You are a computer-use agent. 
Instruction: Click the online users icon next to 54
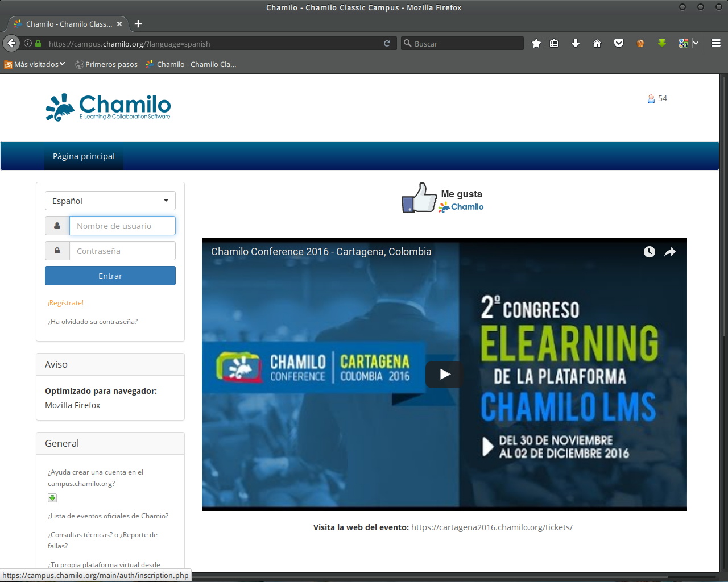650,98
